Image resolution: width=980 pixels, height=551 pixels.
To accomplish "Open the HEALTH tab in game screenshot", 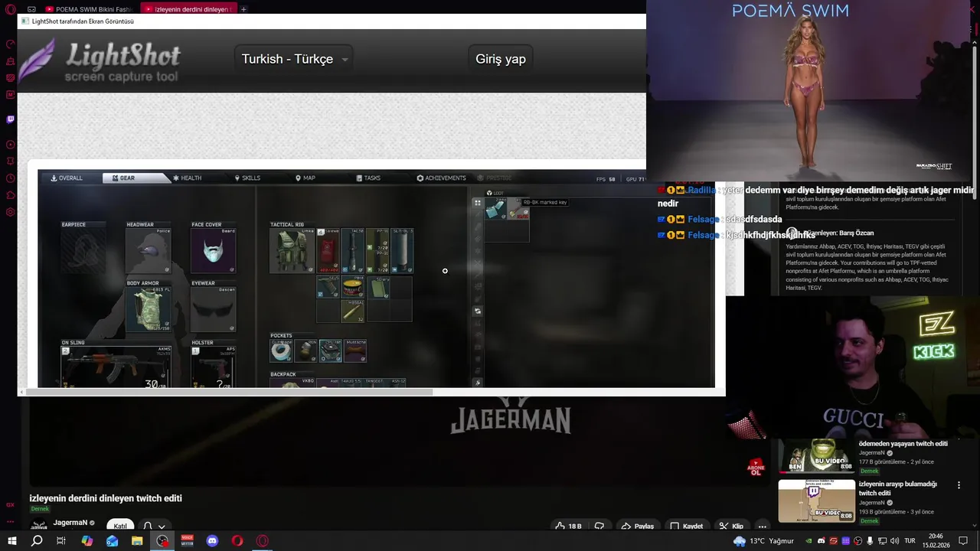I will (188, 178).
